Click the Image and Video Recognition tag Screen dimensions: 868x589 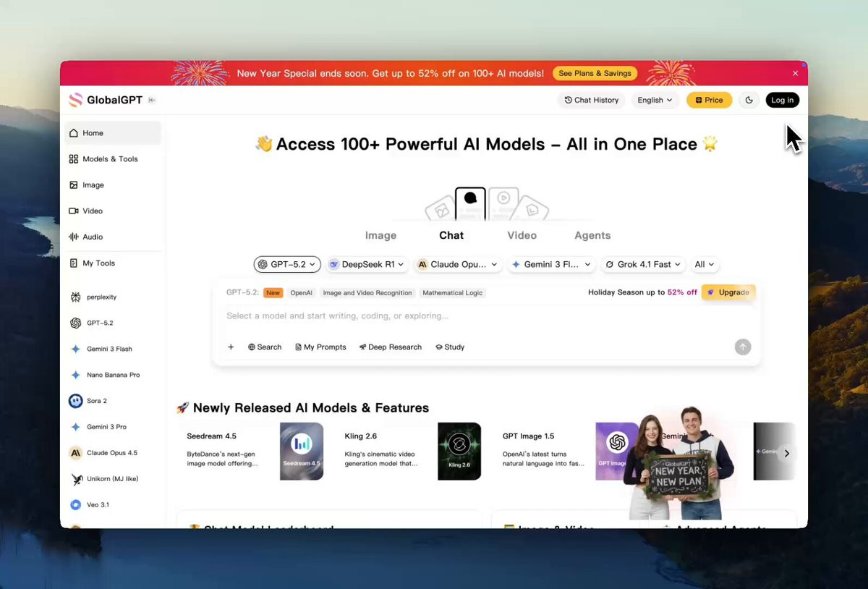[367, 293]
